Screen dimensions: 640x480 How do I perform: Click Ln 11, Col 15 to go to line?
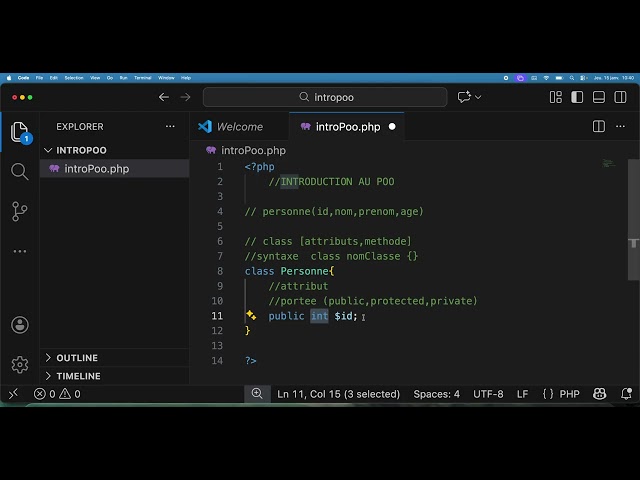(x=338, y=394)
